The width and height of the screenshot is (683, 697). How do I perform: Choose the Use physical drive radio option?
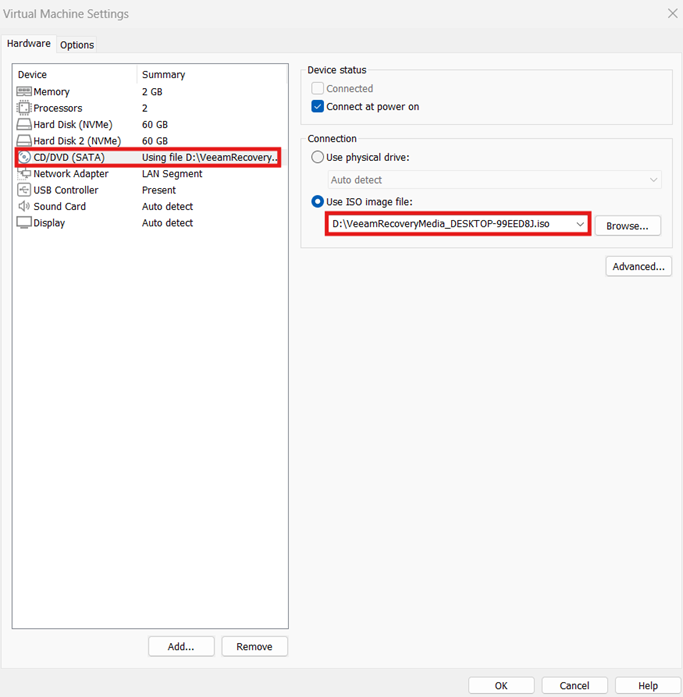[318, 158]
